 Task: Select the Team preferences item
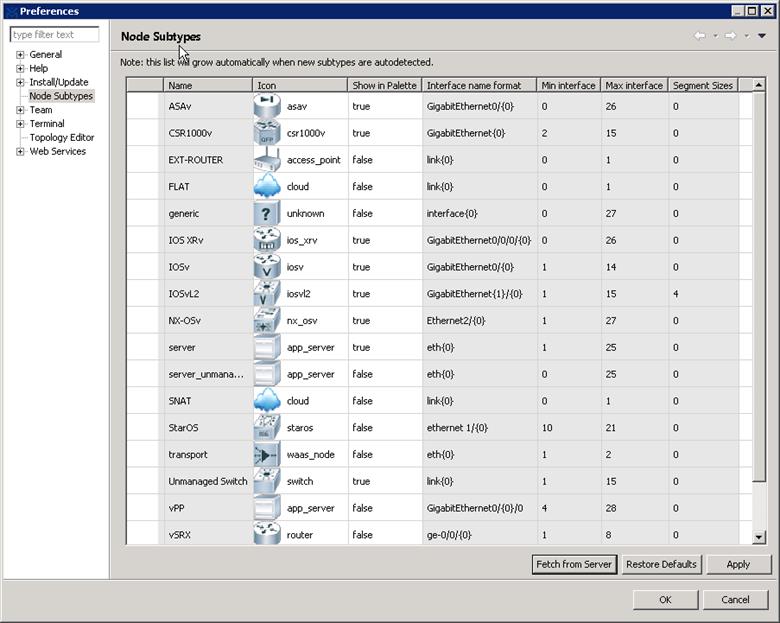point(40,109)
